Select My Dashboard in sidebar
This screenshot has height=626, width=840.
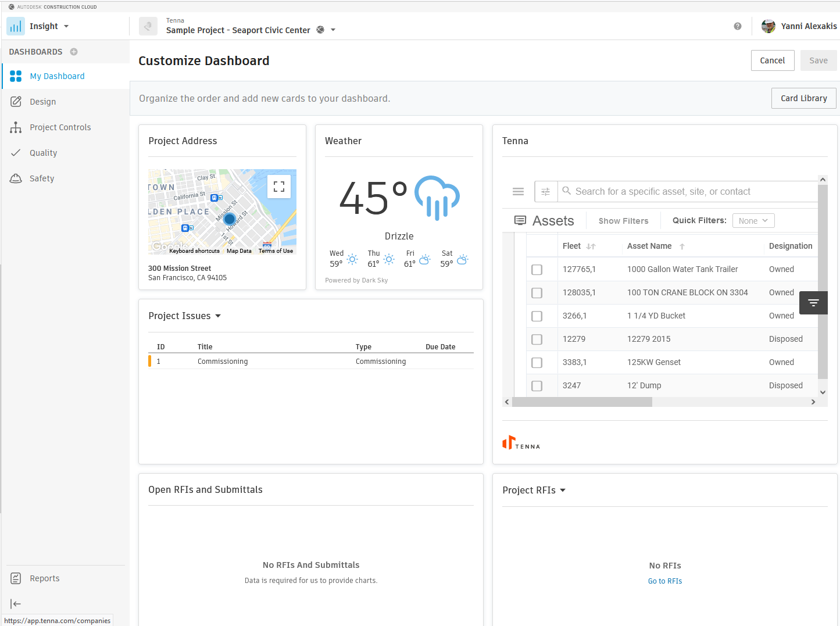pos(66,76)
